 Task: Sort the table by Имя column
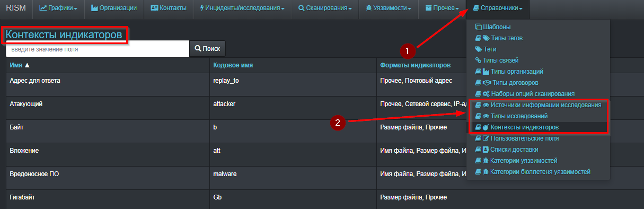pyautogui.click(x=20, y=65)
